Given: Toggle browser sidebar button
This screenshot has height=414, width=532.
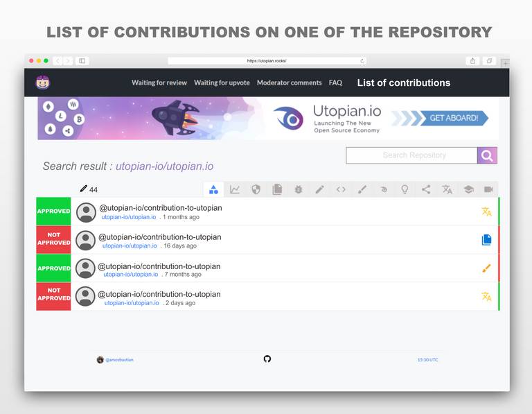Looking at the screenshot, I should click(x=82, y=61).
